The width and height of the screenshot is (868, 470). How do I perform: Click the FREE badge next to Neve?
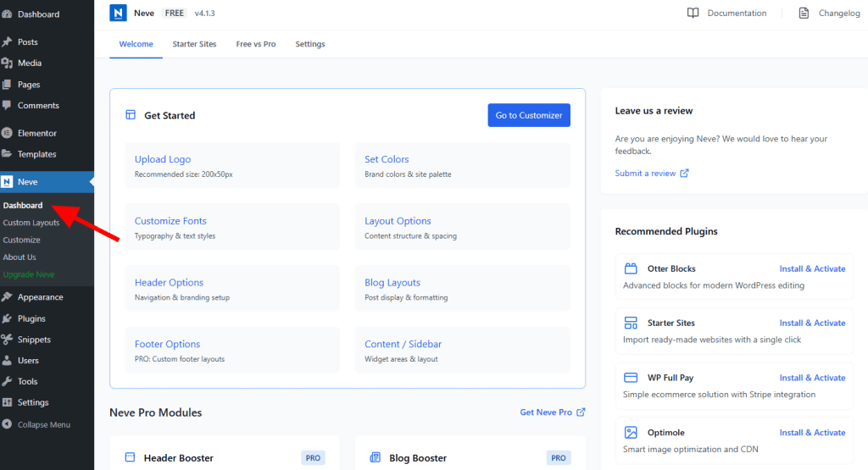175,13
